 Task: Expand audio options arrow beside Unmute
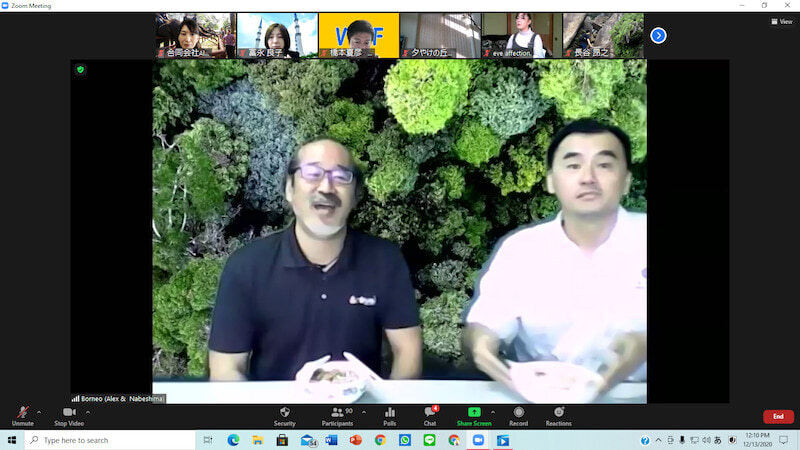tap(39, 411)
